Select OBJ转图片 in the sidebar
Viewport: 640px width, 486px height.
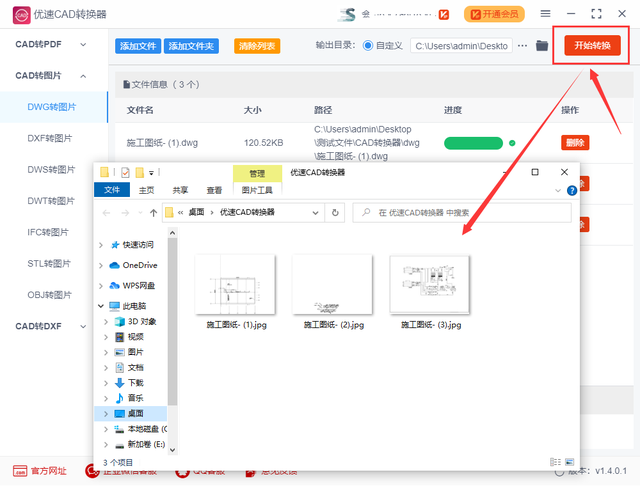pyautogui.click(x=49, y=295)
